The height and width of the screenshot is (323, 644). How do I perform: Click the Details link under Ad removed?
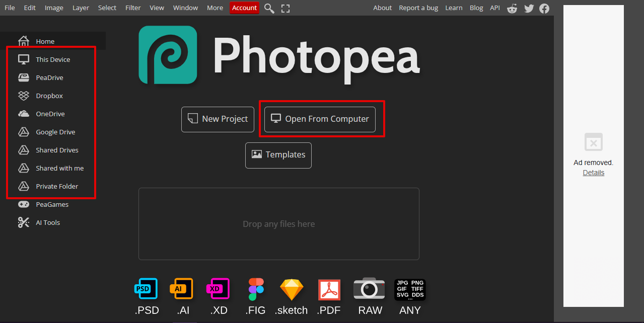point(594,173)
